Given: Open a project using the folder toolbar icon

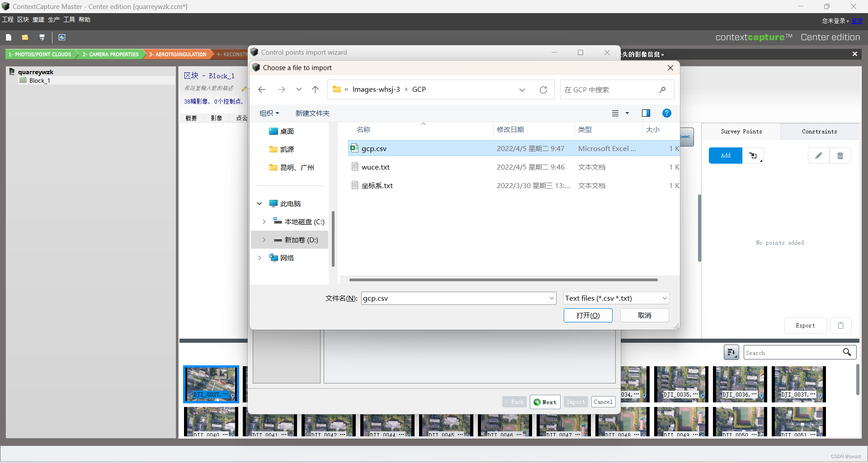Looking at the screenshot, I should (x=25, y=37).
